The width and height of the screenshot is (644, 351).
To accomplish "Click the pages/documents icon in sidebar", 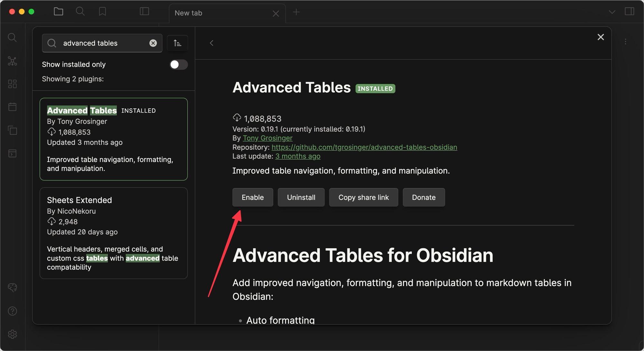I will coord(12,130).
